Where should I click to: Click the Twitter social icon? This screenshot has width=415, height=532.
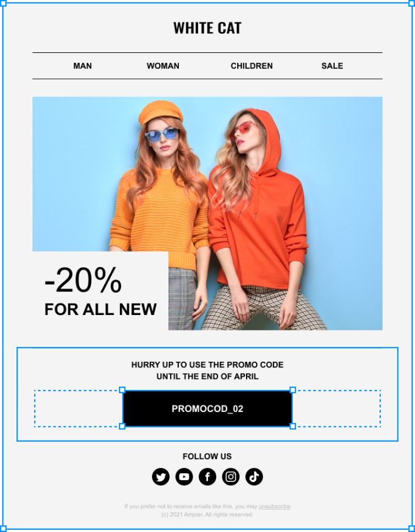click(x=161, y=477)
